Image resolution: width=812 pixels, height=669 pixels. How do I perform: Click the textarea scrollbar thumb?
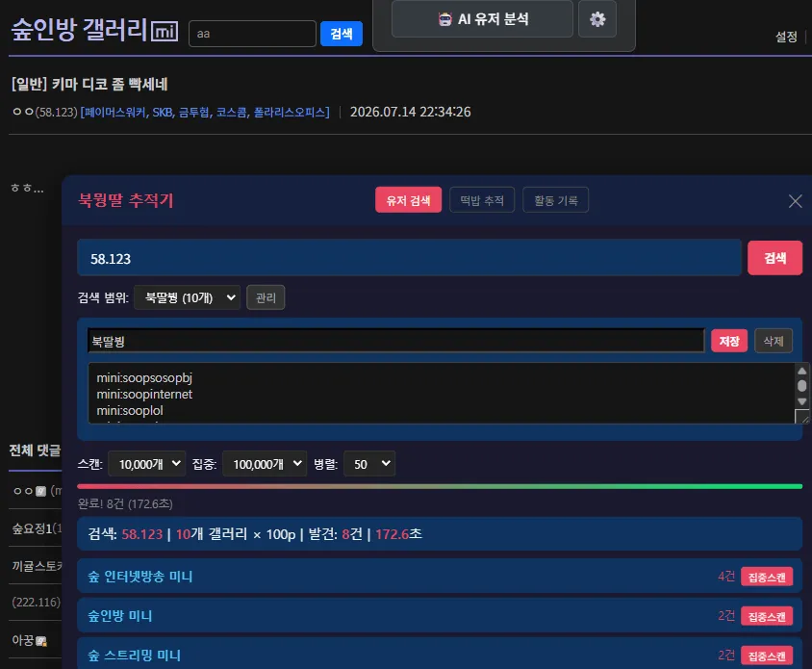coord(801,386)
